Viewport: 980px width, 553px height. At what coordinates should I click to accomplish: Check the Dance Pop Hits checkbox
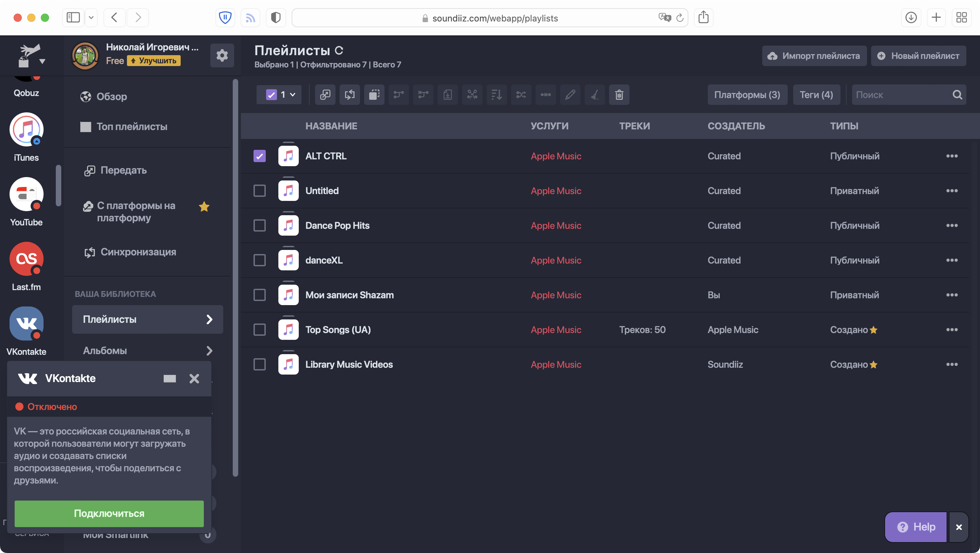point(259,226)
